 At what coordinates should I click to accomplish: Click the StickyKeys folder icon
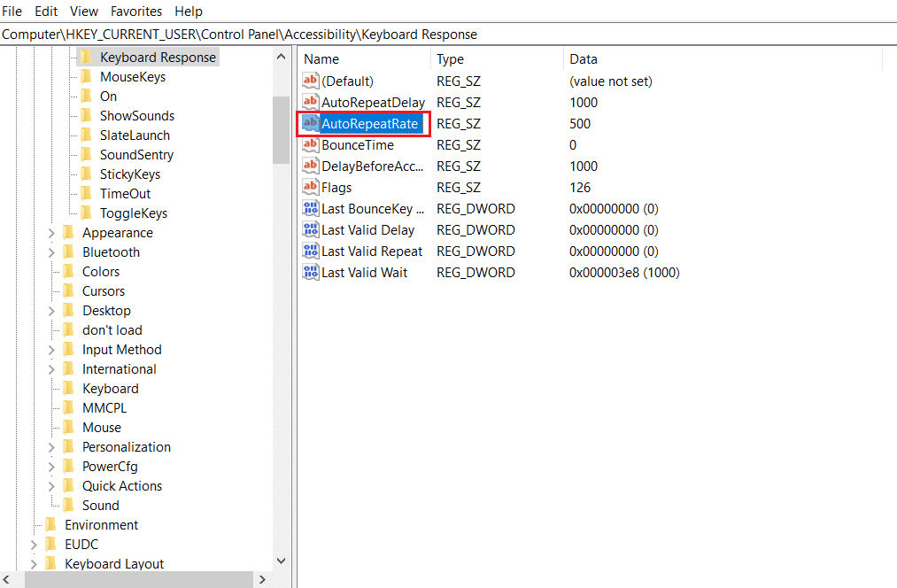(x=86, y=174)
